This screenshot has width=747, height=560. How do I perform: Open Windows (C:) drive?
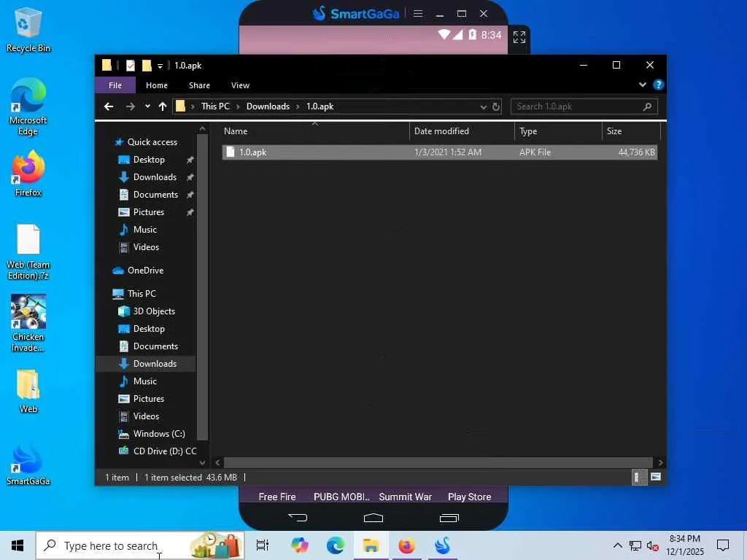(158, 434)
